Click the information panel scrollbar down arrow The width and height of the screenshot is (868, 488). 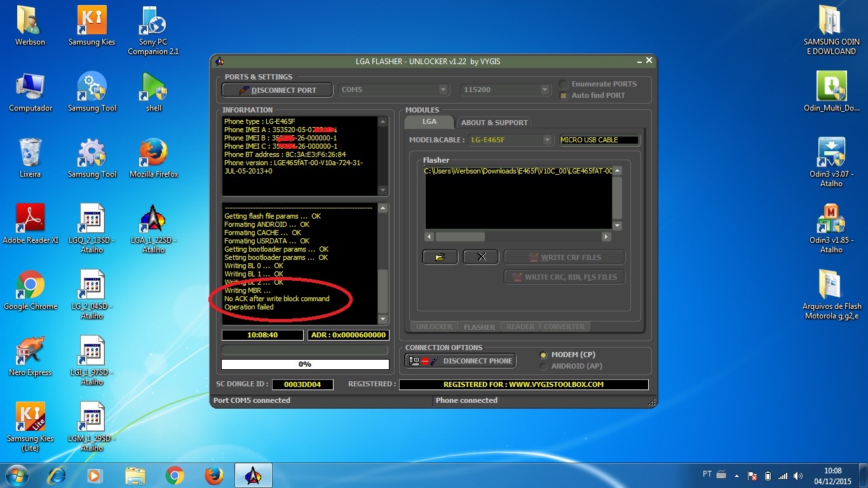pos(383,190)
